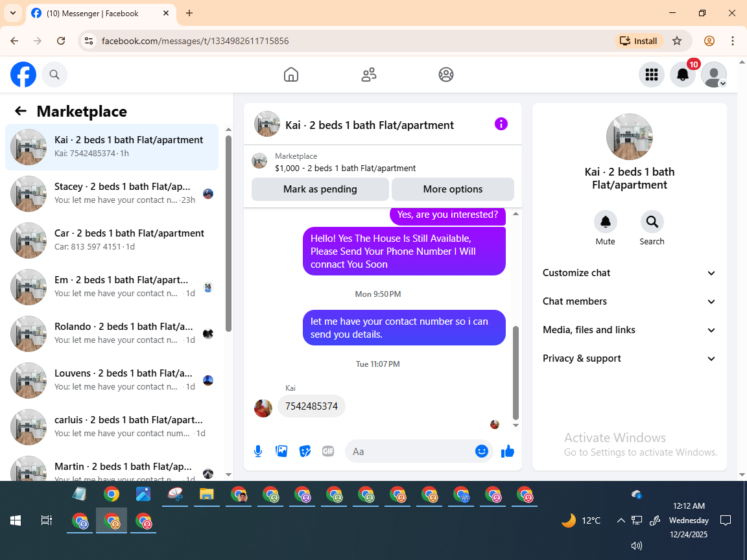The height and width of the screenshot is (560, 747).
Task: Open the Chrome tab search dropdown arrow
Action: [x=13, y=14]
